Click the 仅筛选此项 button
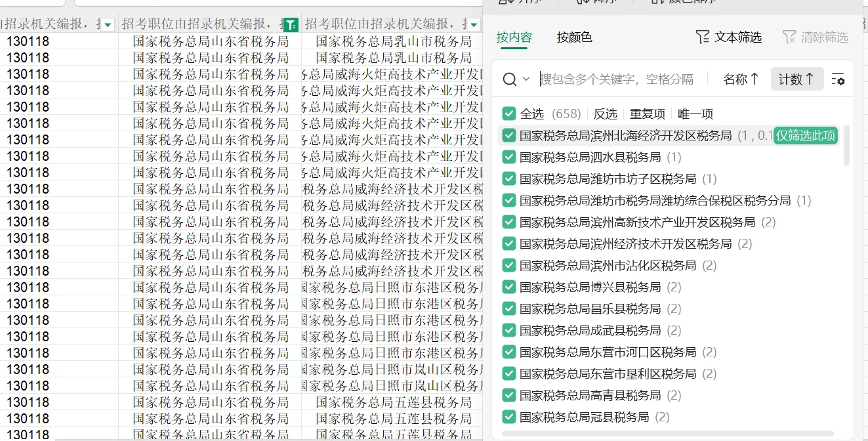The width and height of the screenshot is (868, 441). click(805, 136)
